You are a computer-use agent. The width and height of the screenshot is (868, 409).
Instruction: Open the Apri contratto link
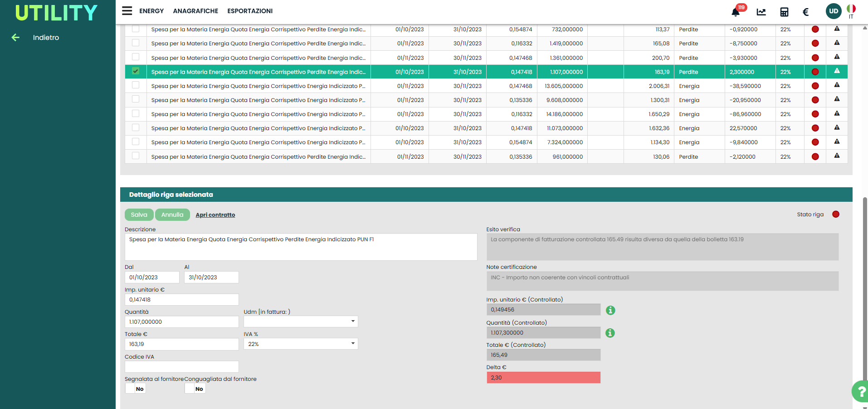click(x=215, y=215)
